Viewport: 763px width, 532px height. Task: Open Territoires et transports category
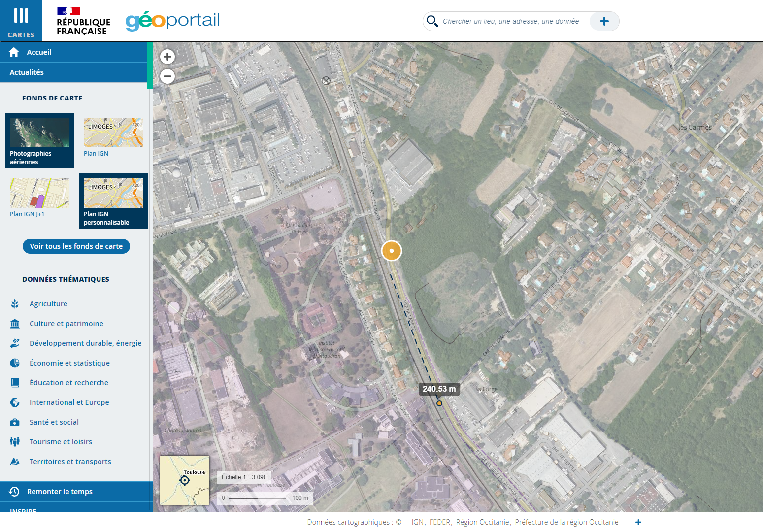coord(70,462)
